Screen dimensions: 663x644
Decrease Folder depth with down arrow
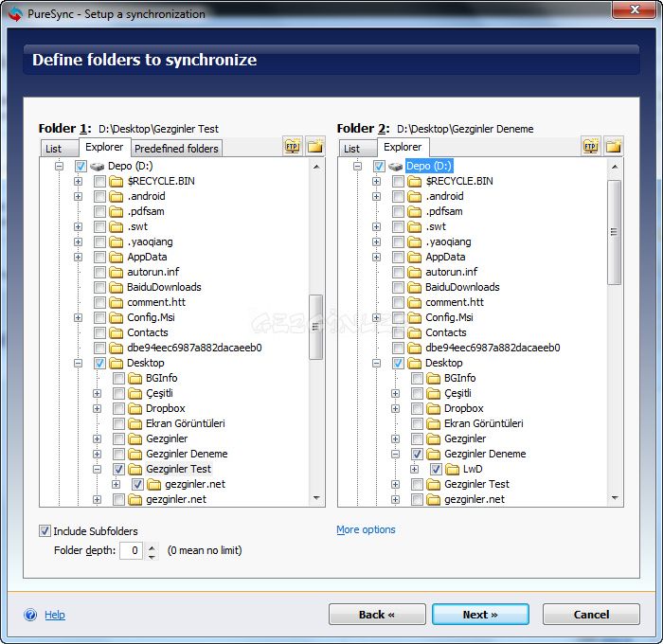[152, 555]
